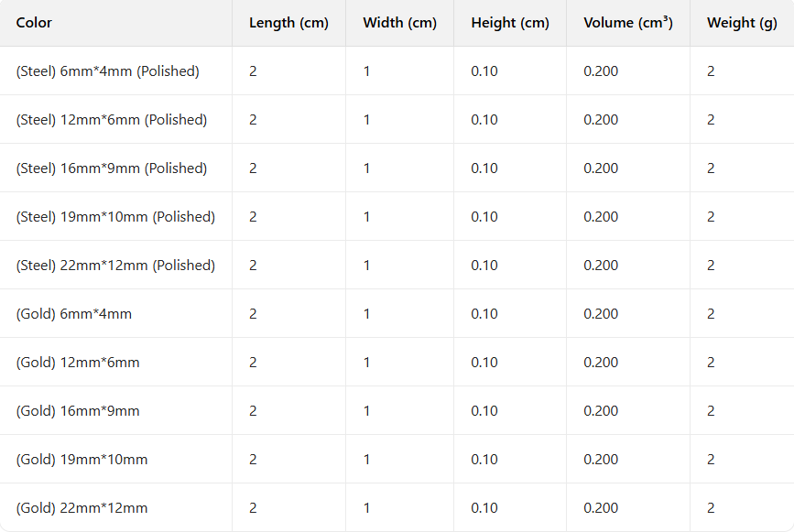Image resolution: width=794 pixels, height=532 pixels.
Task: Click the height value in the (Gold) 6mm*4mm row
Action: [x=484, y=314]
